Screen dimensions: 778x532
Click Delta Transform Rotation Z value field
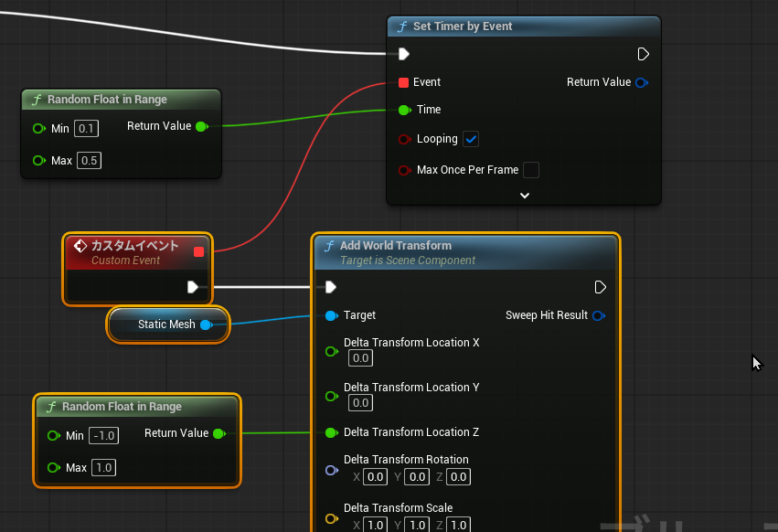pos(458,476)
